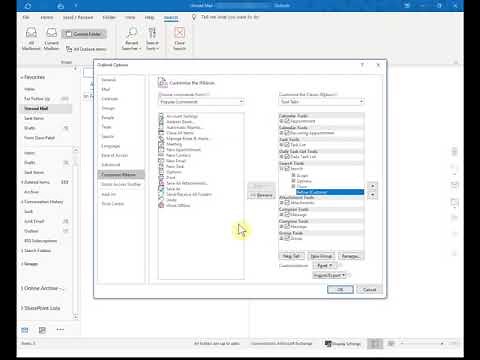Select Refine (Custom) group in tree

pos(330,192)
